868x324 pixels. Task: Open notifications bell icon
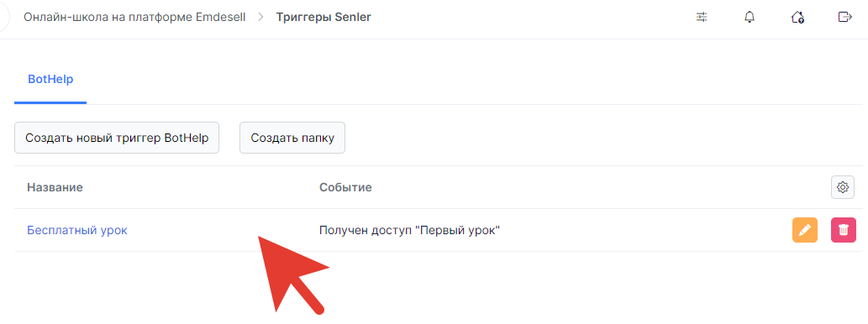(x=750, y=17)
